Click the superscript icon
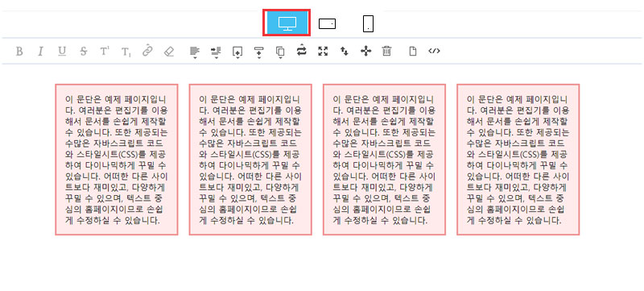The image size is (644, 291). 105,52
